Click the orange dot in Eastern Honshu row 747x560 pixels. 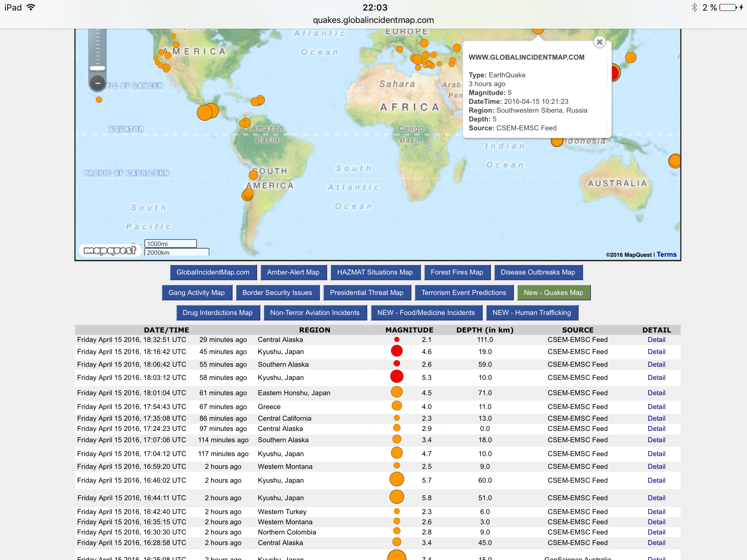(x=397, y=392)
